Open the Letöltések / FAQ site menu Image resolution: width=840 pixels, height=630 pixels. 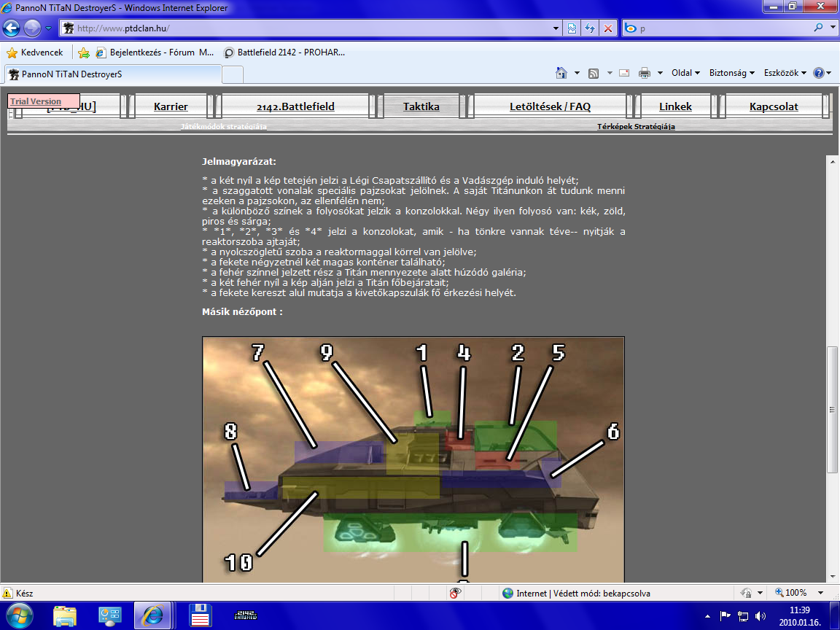coord(550,106)
